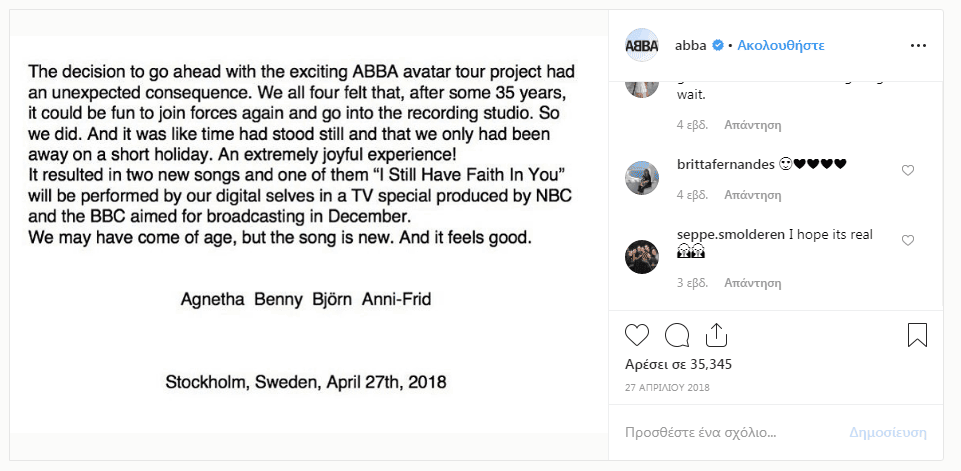The image size is (961, 471).
Task: Click the 27 Απριλίου 2018 post date
Action: [667, 387]
